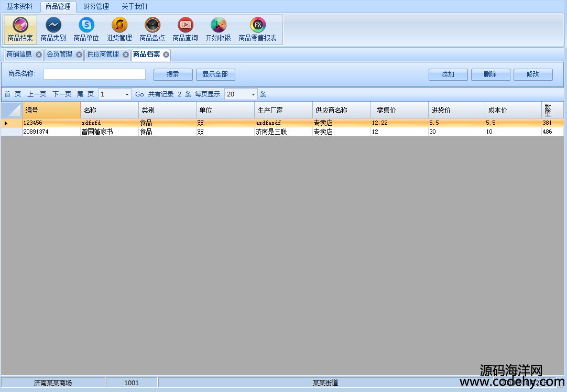Open 商品单位 from the toolbar
This screenshot has width=567, height=392.
point(86,29)
